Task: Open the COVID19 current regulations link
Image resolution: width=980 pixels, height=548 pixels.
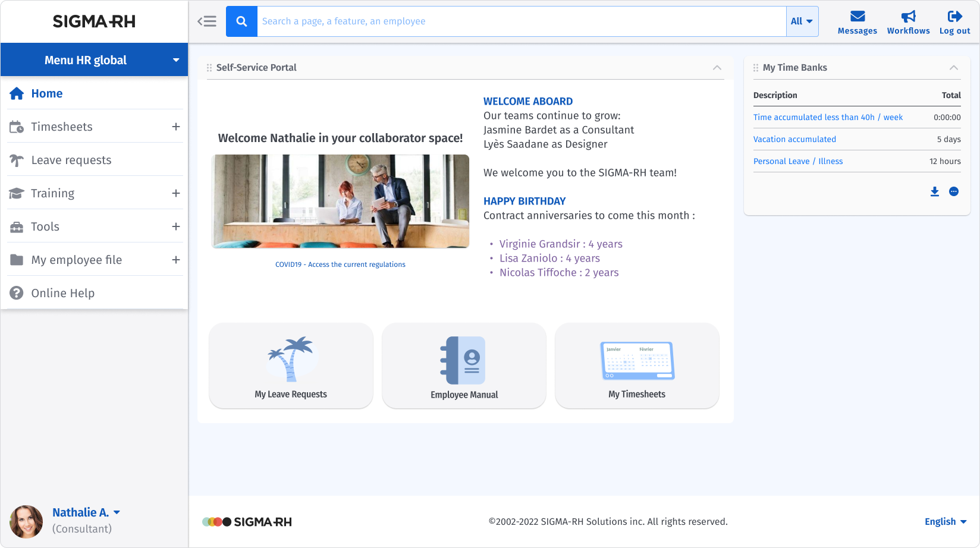Action: [340, 264]
